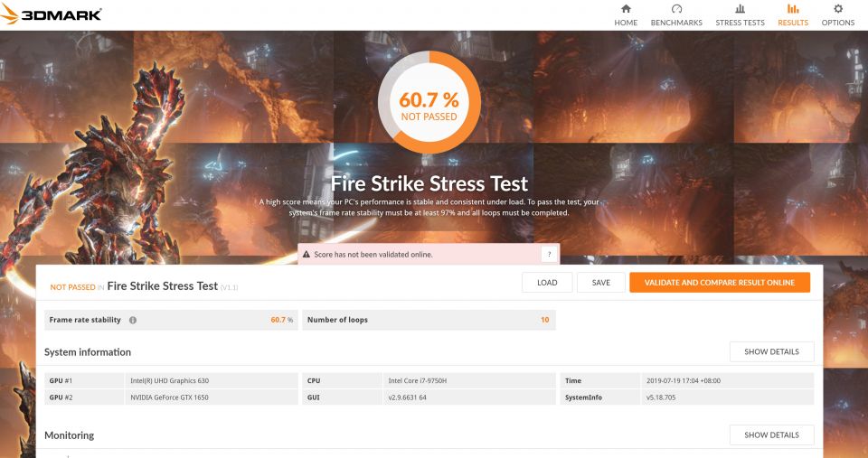The image size is (868, 458).
Task: Click the Results chart icon
Action: 793,9
